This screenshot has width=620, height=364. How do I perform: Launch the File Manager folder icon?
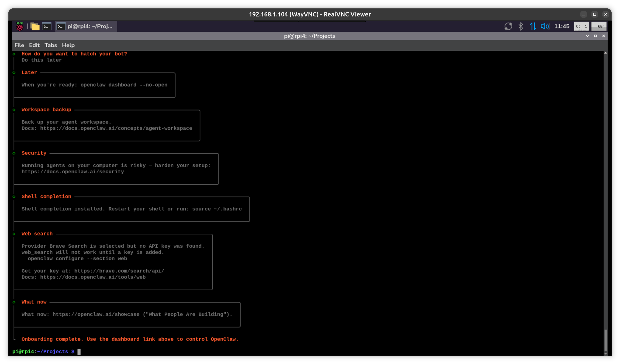35,26
